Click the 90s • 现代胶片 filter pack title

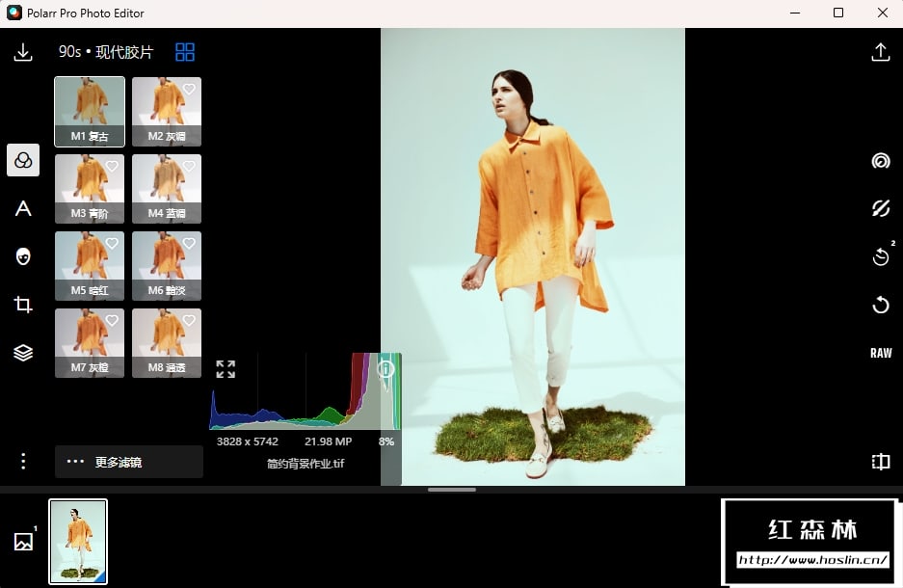coord(106,52)
